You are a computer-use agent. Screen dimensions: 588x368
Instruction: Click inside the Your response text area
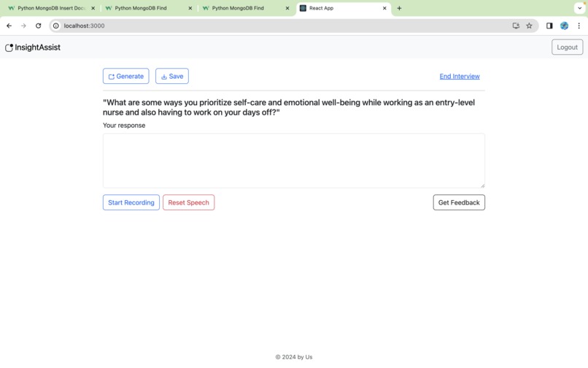tap(293, 161)
